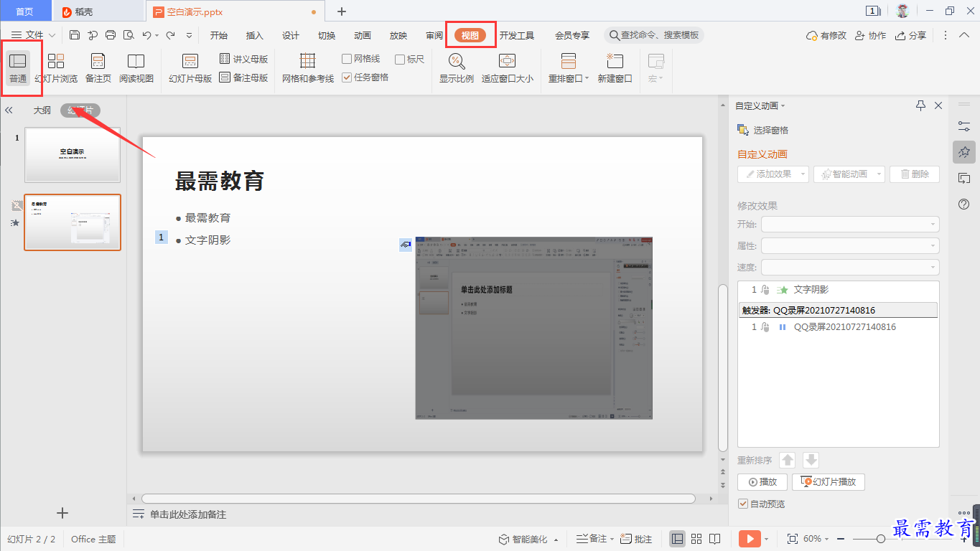Add a new slide with plus button
This screenshot has width=980, height=551.
[62, 512]
